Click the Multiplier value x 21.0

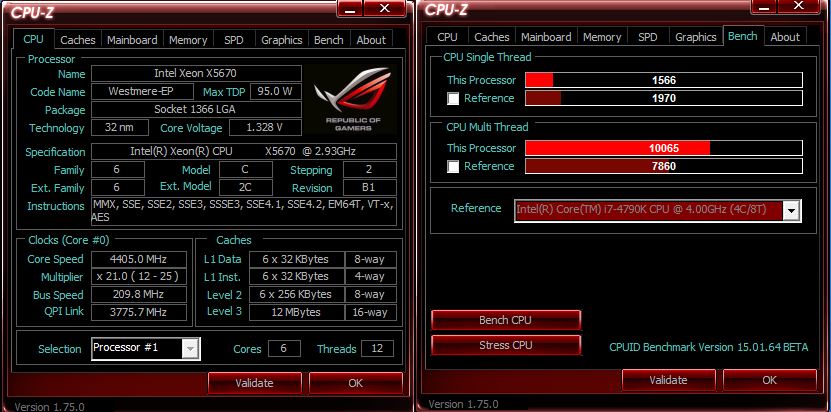point(139,277)
